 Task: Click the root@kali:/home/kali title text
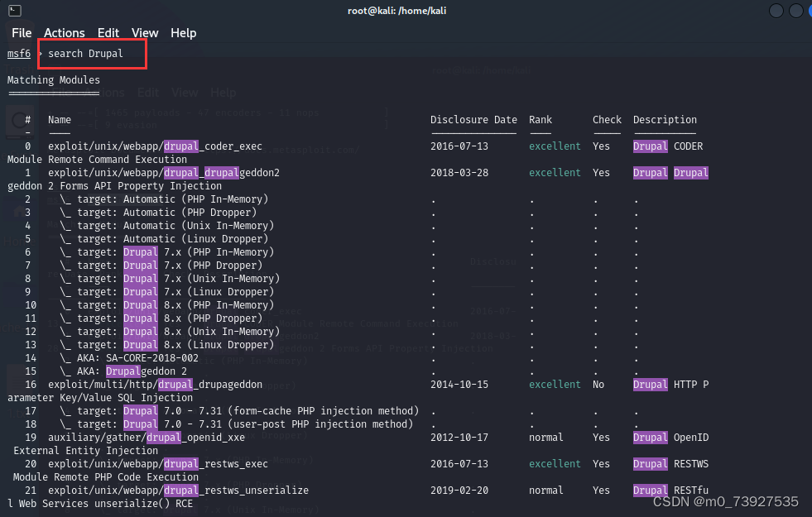click(x=396, y=10)
